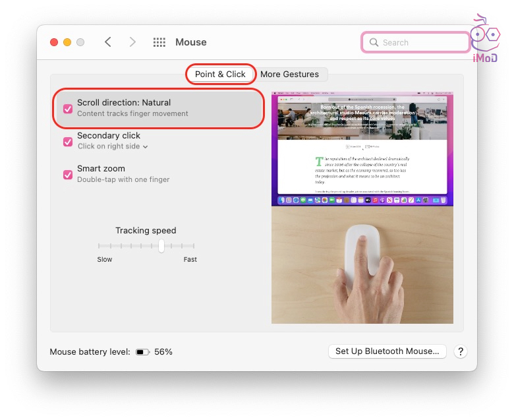This screenshot has height=420, width=514.
Task: Disable the Secondary click checkbox
Action: coord(68,141)
